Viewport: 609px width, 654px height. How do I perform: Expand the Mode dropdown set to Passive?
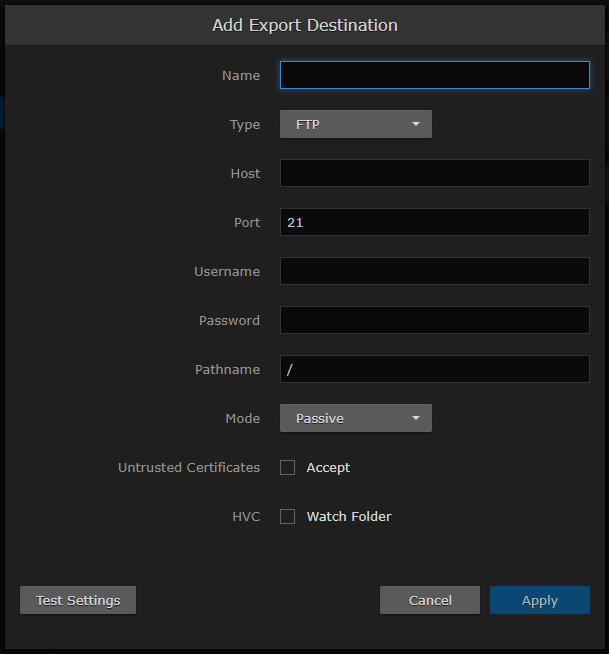coord(355,418)
